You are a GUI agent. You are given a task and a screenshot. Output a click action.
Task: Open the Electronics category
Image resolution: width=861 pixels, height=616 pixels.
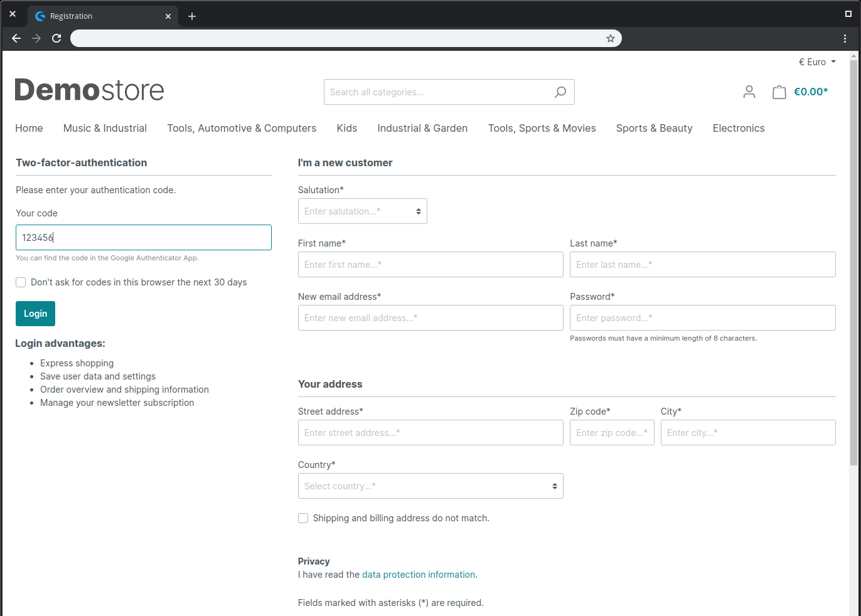point(739,128)
